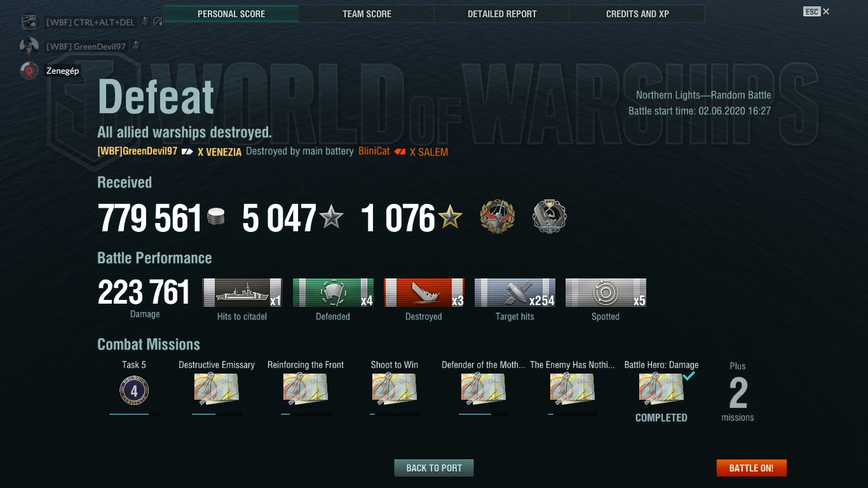Image resolution: width=868 pixels, height=488 pixels.
Task: Expand the Plus 2 missions indicator
Action: point(738,393)
